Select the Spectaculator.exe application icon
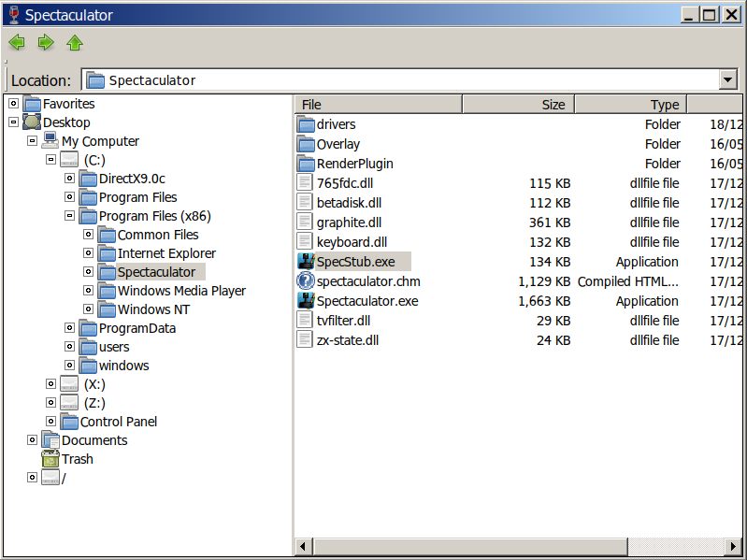The height and width of the screenshot is (560, 747). click(306, 301)
